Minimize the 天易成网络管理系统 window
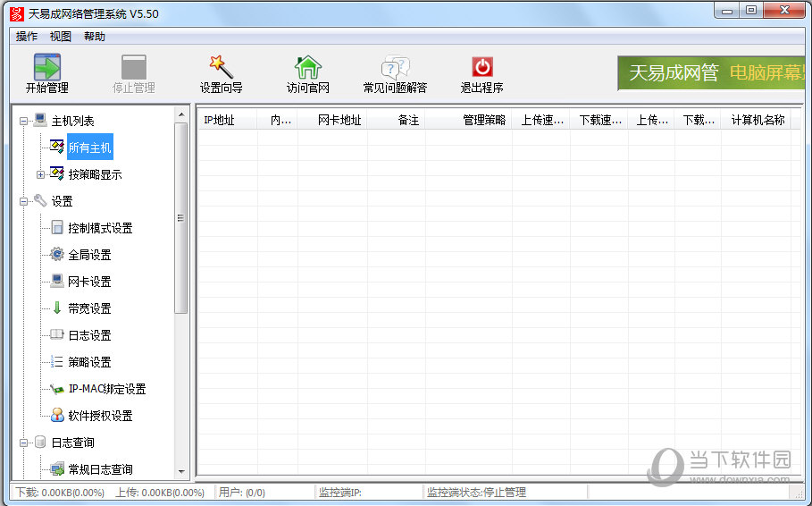This screenshot has width=812, height=506. tap(727, 11)
